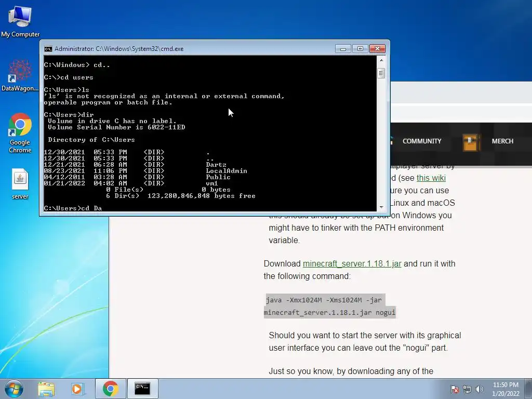Open the DataWagon desktop shortcut

click(20, 76)
